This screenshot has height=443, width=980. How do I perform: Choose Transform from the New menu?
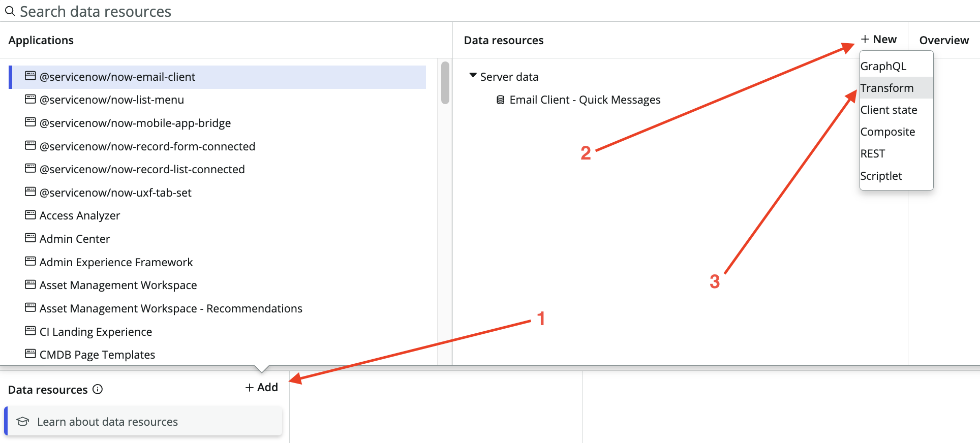(x=896, y=88)
